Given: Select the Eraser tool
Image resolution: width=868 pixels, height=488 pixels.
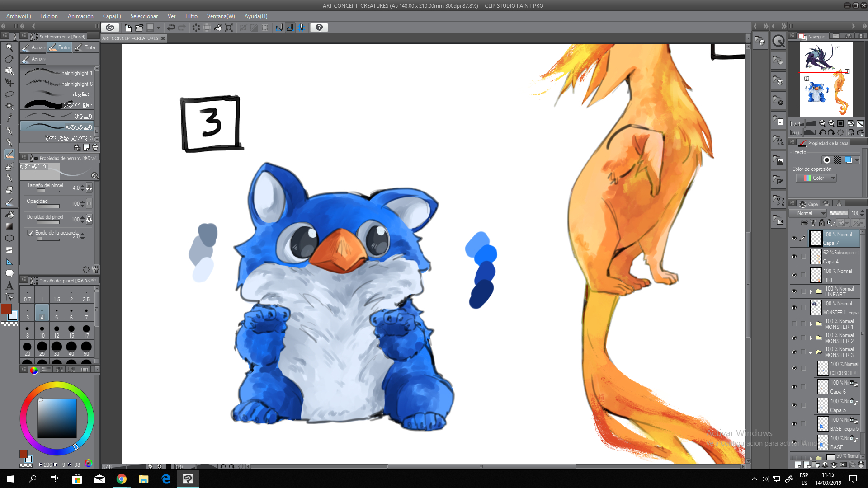Looking at the screenshot, I should click(9, 190).
